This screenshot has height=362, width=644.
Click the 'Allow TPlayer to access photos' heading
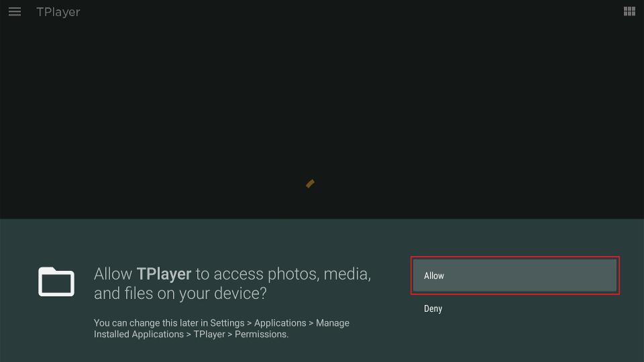(x=232, y=283)
